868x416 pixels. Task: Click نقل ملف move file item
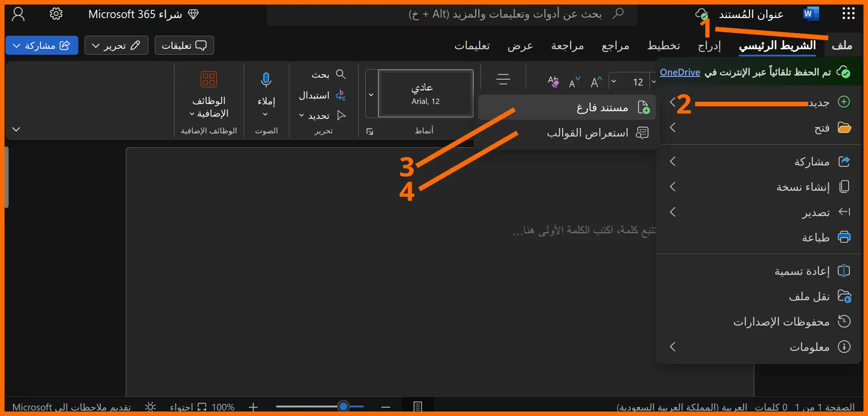click(759, 297)
